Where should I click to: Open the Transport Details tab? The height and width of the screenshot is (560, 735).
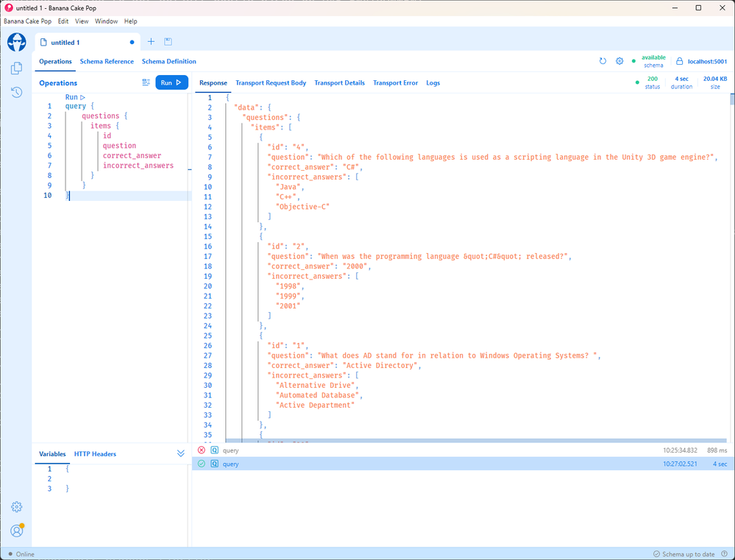(x=340, y=83)
